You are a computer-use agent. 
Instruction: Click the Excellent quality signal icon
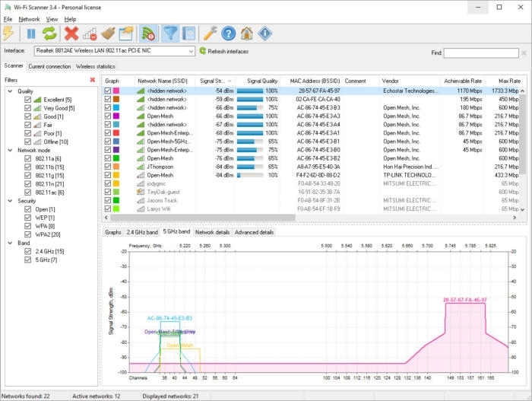[x=37, y=100]
